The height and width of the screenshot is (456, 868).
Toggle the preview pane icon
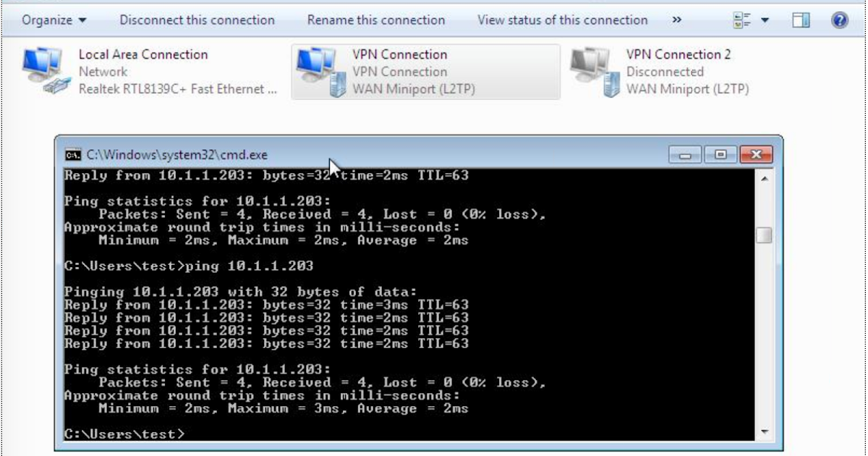(801, 20)
